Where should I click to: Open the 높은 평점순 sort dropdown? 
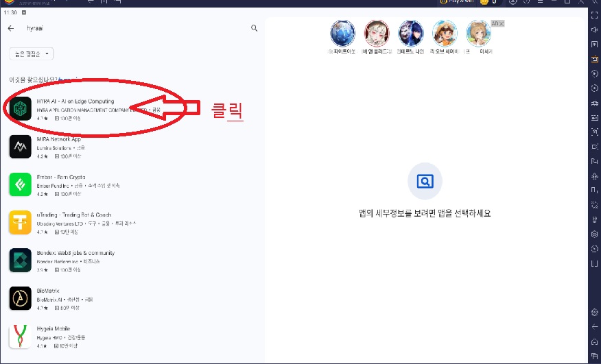[x=32, y=54]
